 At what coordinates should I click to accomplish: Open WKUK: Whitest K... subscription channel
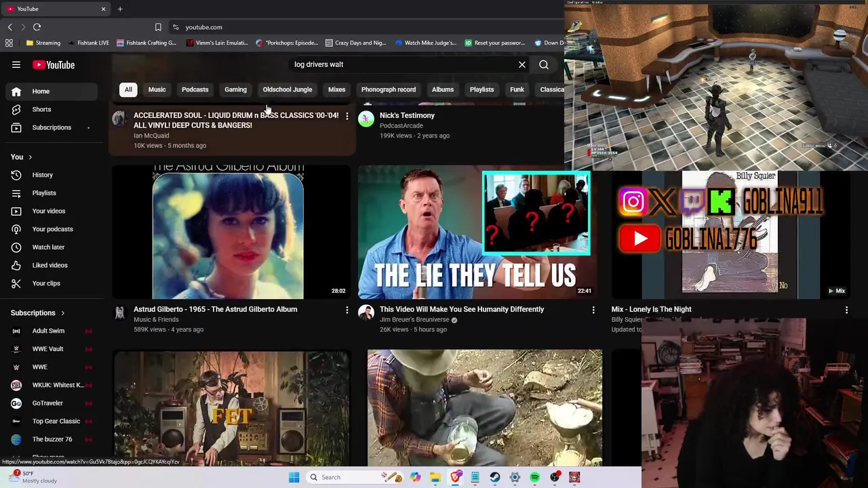click(x=53, y=385)
